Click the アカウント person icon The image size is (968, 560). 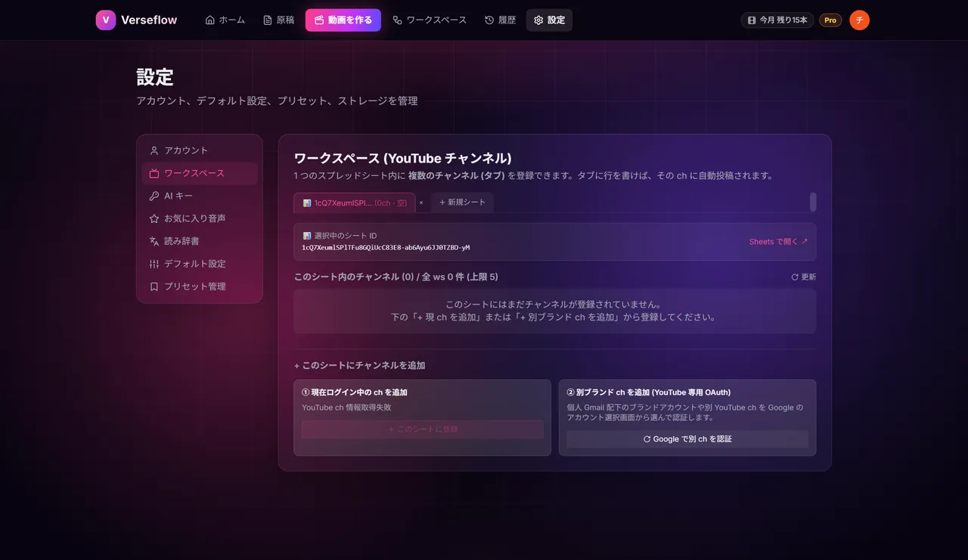pyautogui.click(x=154, y=150)
